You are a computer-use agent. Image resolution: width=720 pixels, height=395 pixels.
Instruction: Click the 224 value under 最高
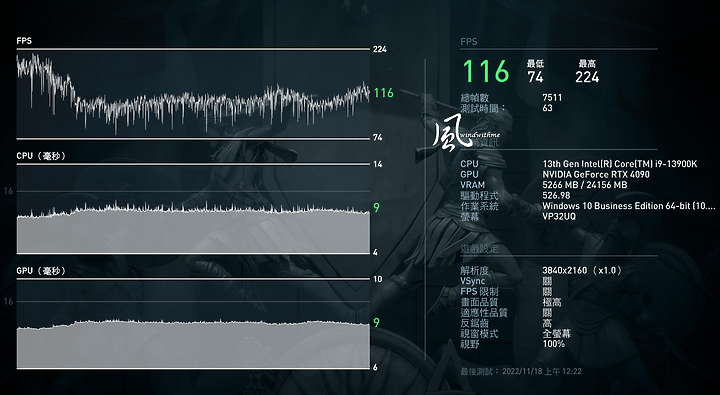587,77
